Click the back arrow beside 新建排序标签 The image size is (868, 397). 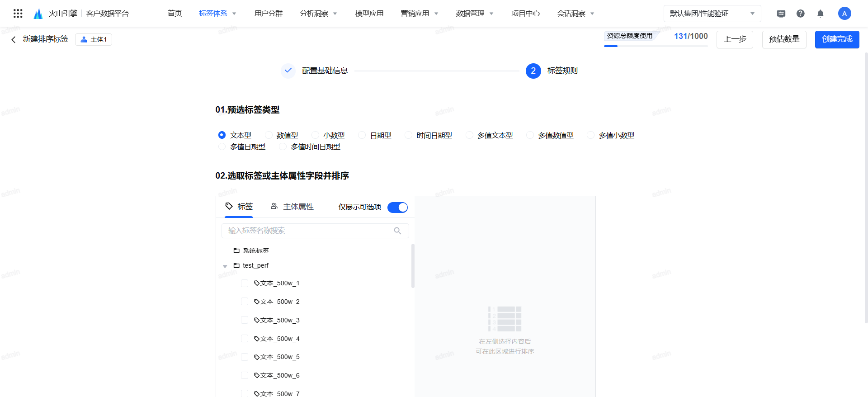(14, 40)
